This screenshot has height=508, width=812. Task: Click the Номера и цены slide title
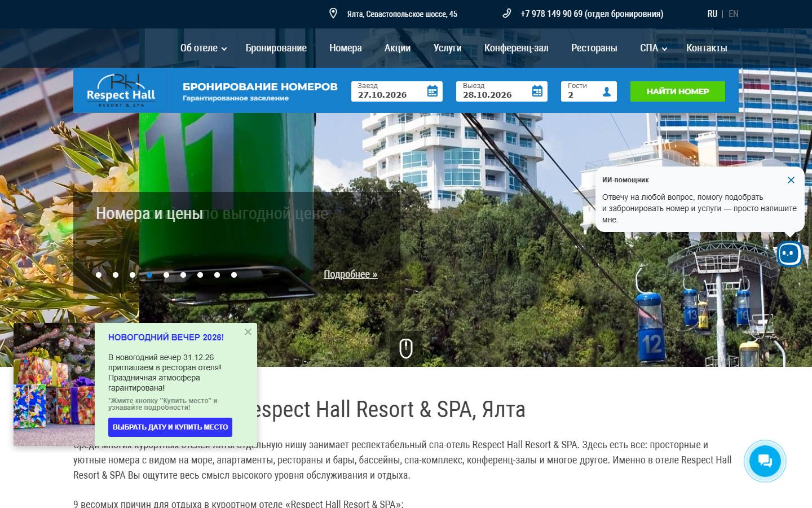pyautogui.click(x=149, y=213)
